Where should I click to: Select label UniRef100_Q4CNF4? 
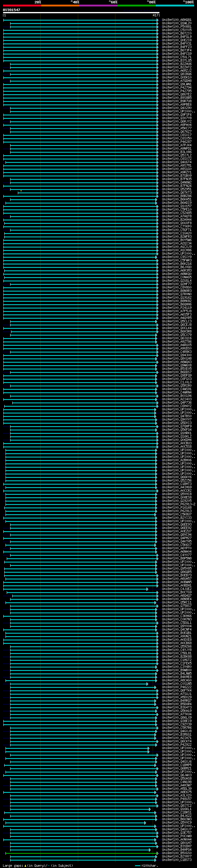click(x=176, y=630)
